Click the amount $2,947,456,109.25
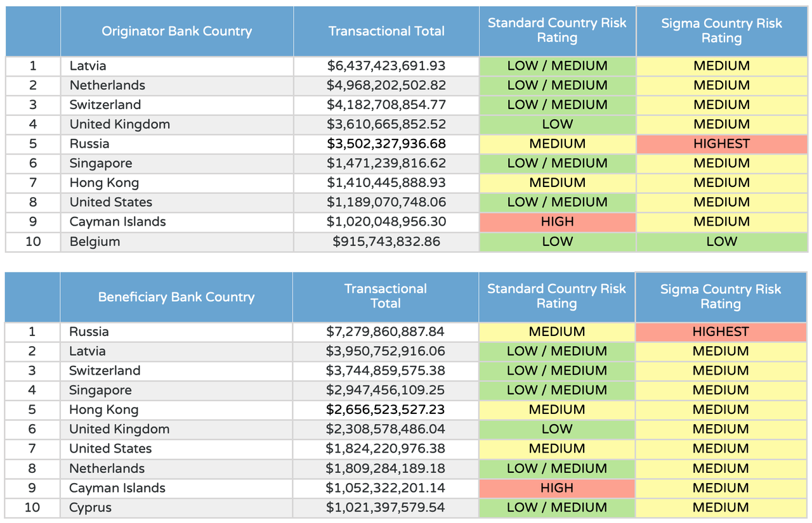812x523 pixels. [386, 391]
